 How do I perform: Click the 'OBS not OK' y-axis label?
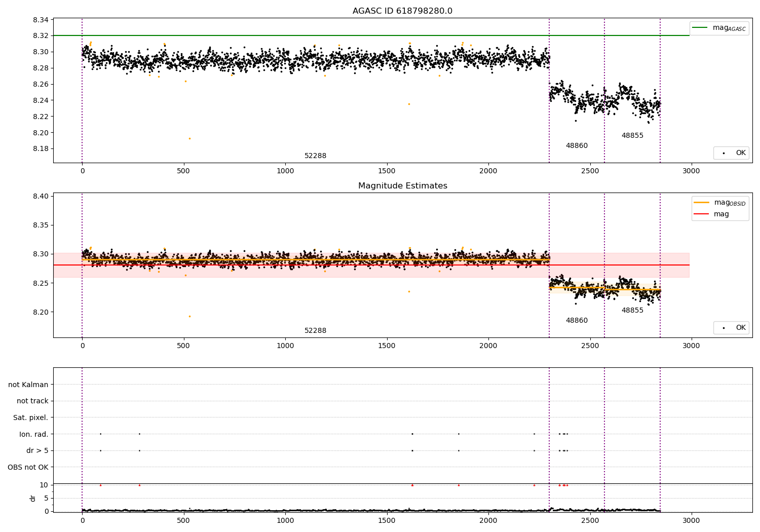point(28,468)
